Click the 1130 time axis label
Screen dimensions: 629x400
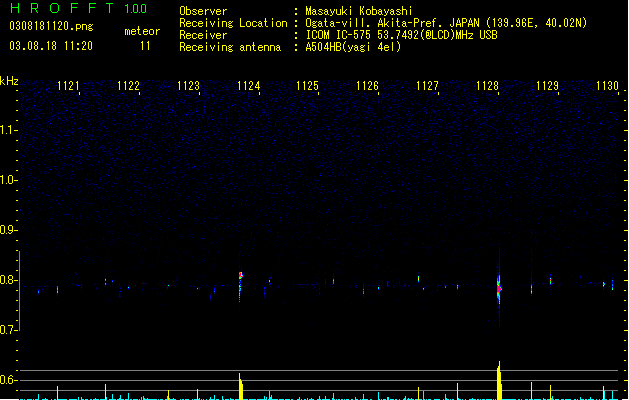coord(607,86)
